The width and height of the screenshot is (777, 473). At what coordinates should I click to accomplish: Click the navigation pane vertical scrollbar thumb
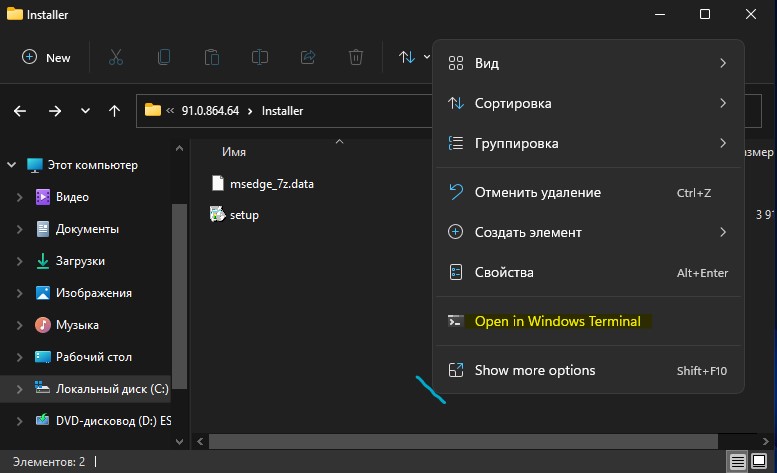[179, 296]
